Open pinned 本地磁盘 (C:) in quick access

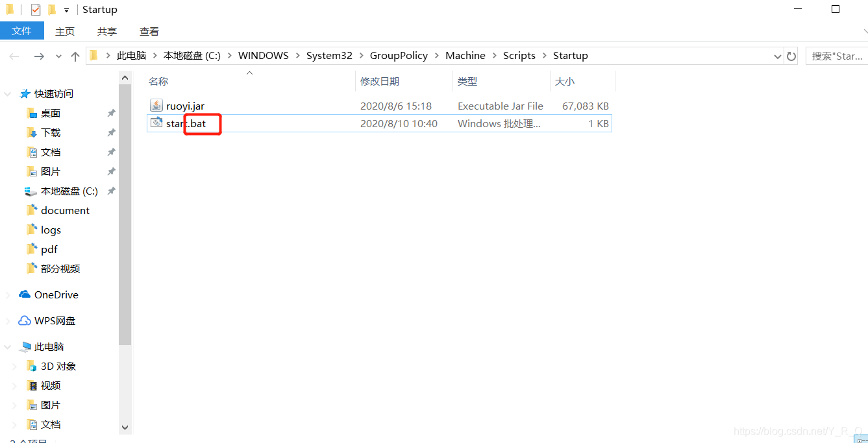69,191
